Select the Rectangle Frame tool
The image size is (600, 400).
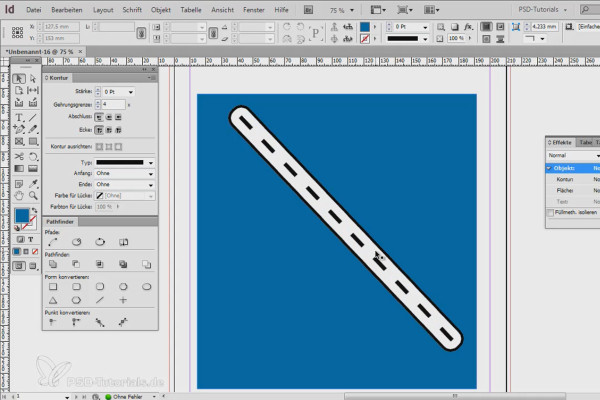click(19, 142)
